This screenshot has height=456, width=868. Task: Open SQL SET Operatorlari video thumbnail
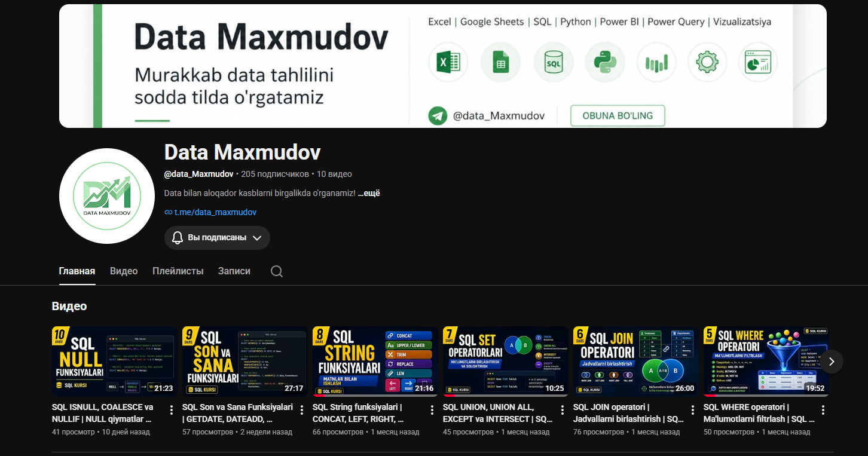tap(506, 362)
